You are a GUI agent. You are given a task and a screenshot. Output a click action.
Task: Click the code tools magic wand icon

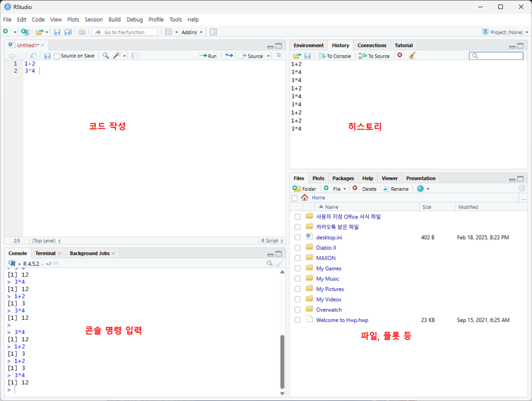coord(117,56)
